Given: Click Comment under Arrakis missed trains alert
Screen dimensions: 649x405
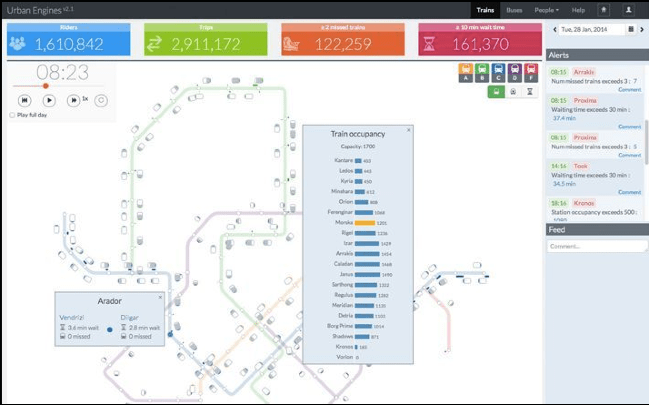Looking at the screenshot, I should pos(630,89).
